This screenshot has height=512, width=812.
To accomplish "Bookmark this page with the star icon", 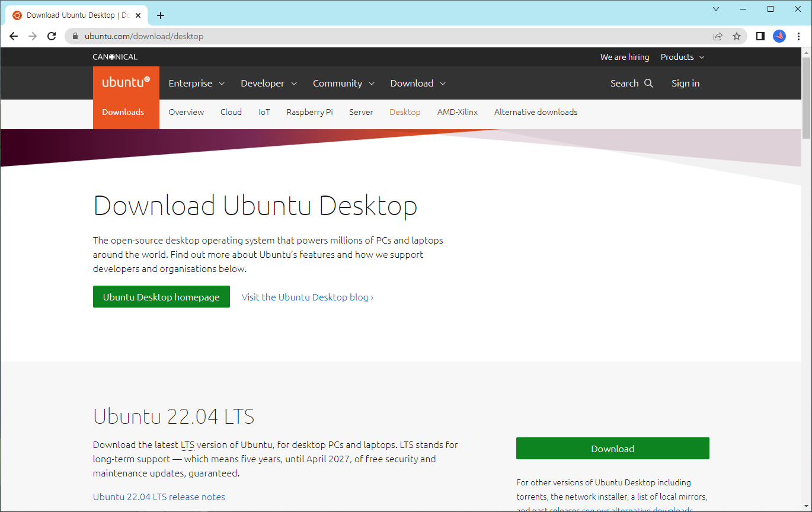I will coord(737,36).
